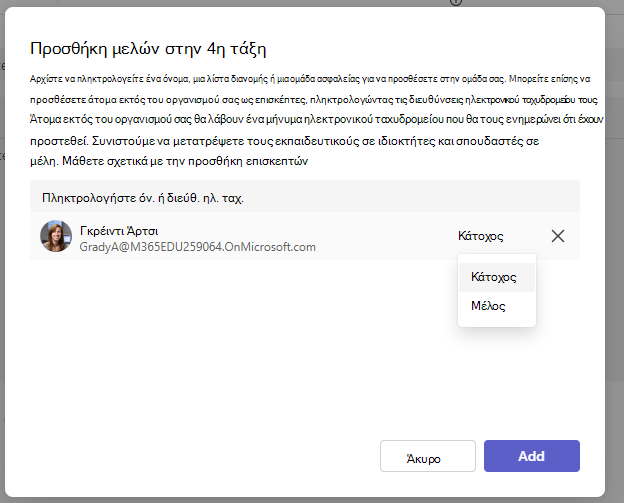
Task: Select the name Γκρέιντι Άρτσι
Action: click(x=119, y=231)
